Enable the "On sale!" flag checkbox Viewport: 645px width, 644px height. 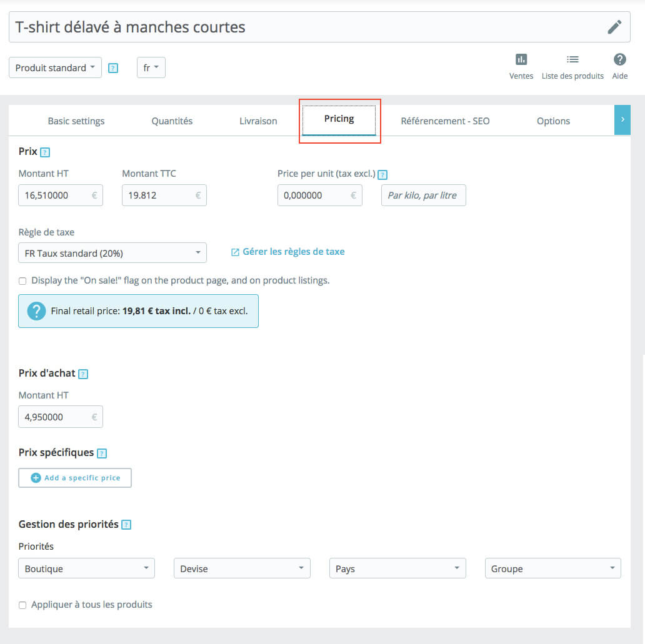[x=22, y=281]
